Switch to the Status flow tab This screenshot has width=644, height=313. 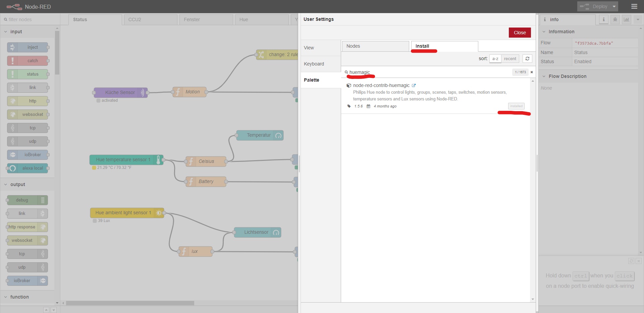click(x=95, y=19)
